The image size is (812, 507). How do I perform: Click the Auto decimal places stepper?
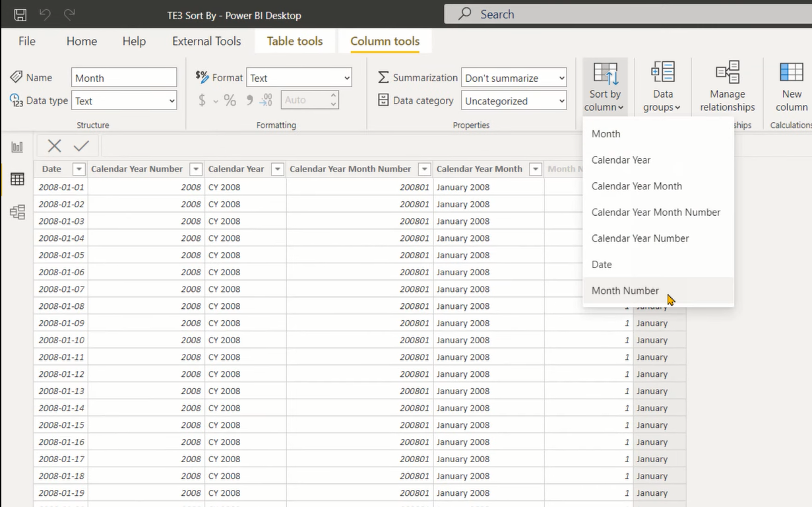coord(334,100)
